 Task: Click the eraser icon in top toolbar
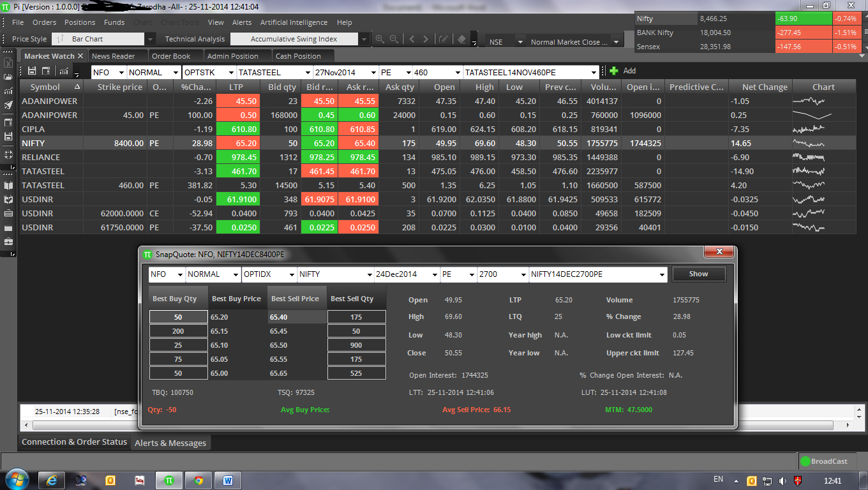(462, 39)
